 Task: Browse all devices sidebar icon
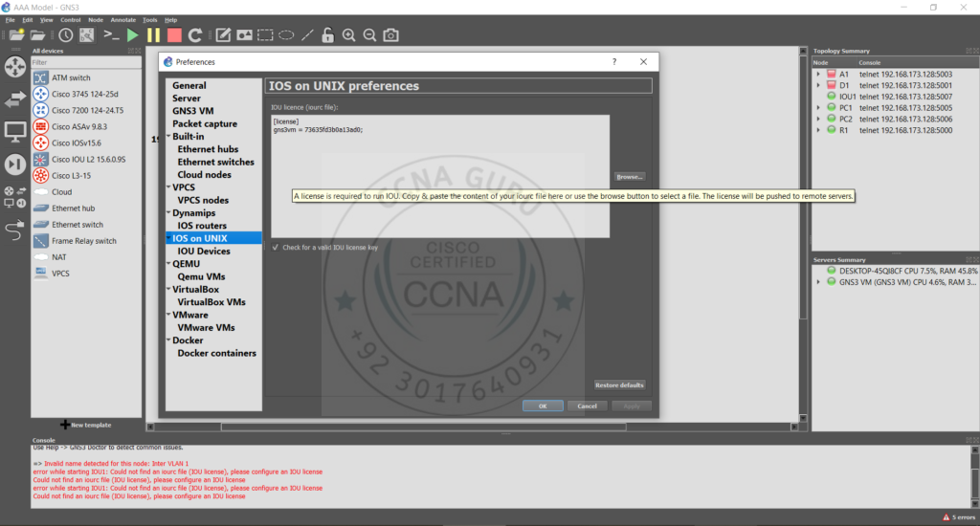click(15, 197)
